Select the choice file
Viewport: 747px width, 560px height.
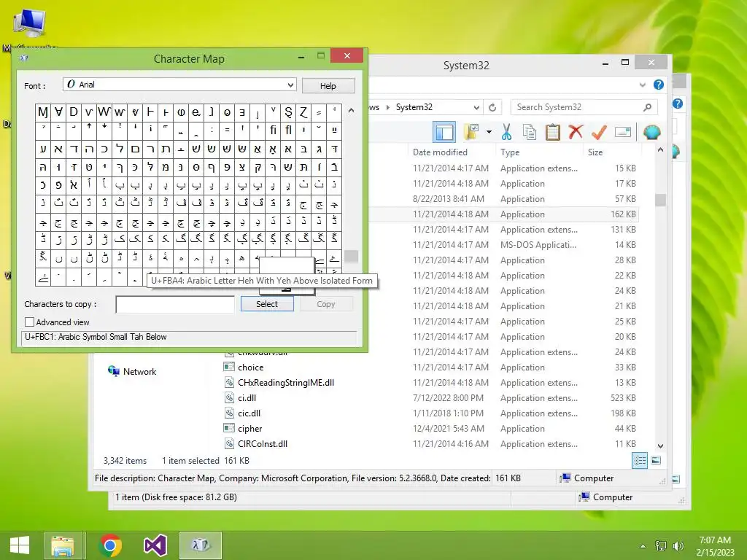(x=251, y=367)
